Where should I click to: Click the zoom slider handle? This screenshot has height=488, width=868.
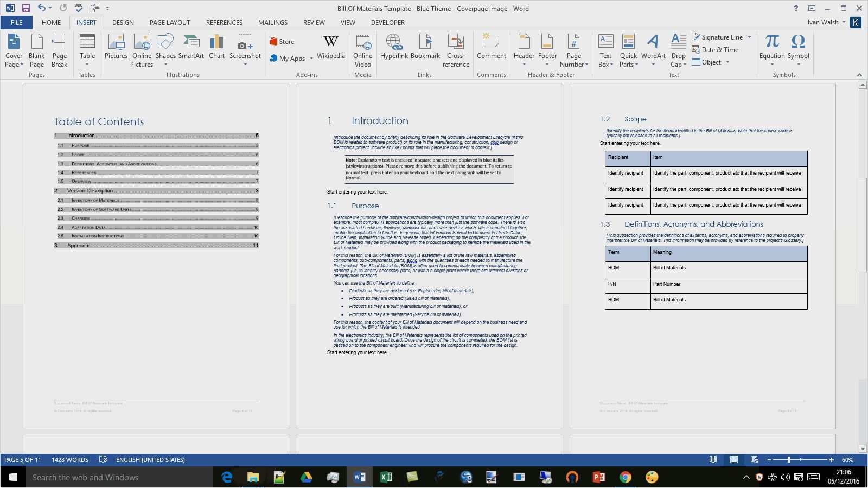click(x=788, y=460)
